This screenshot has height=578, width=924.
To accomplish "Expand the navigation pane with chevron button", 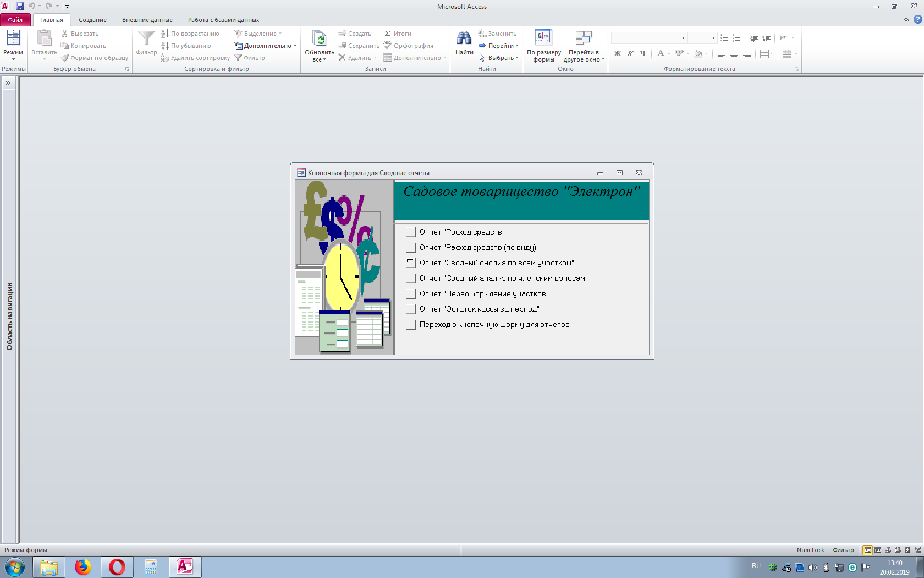I will pyautogui.click(x=8, y=83).
